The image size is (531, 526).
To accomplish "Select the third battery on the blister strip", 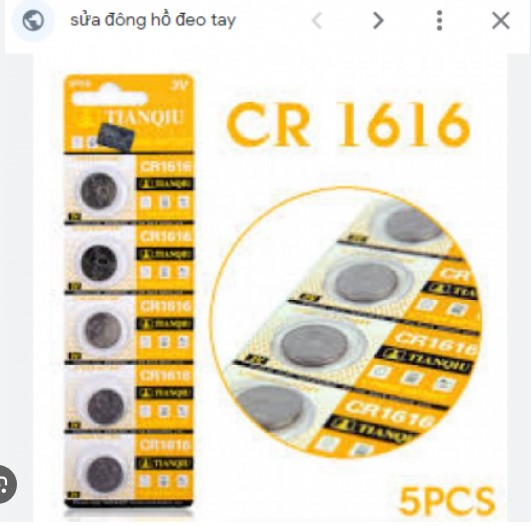I will 103,331.
